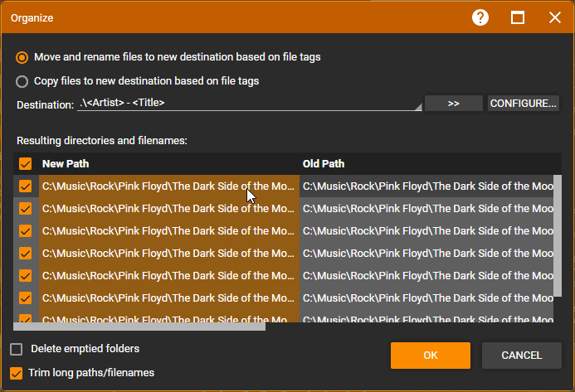The width and height of the screenshot is (575, 392).
Task: Uncheck the third file row checkbox
Action: (25, 231)
